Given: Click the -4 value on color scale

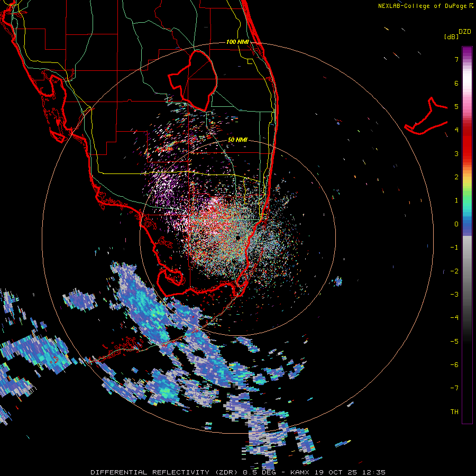Looking at the screenshot, I should coord(454,318).
